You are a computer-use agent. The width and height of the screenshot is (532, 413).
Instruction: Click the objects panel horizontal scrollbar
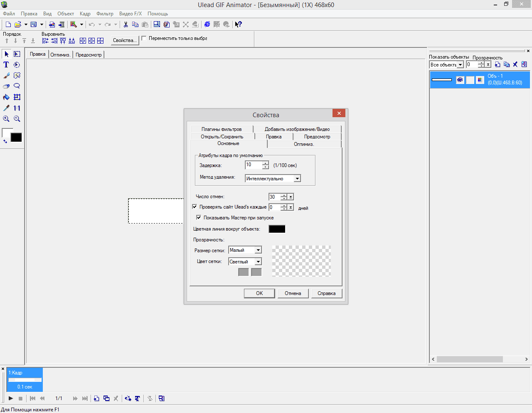[480, 359]
